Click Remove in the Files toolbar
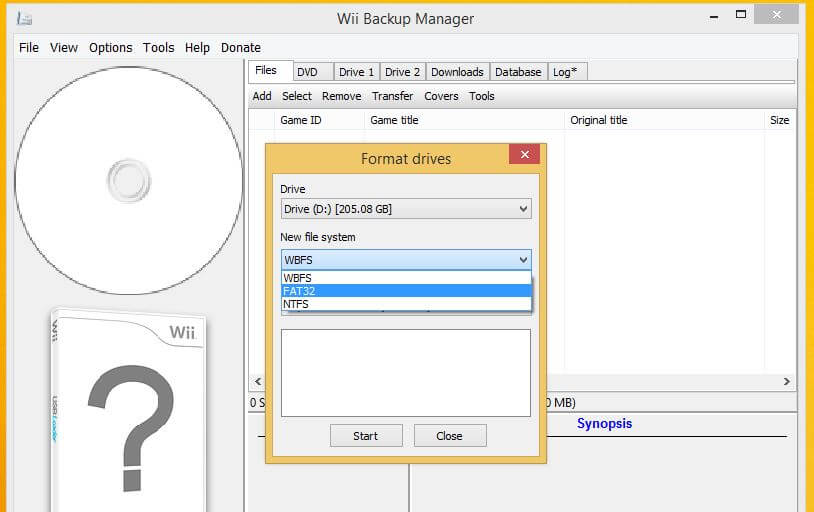The width and height of the screenshot is (814, 512). (341, 96)
